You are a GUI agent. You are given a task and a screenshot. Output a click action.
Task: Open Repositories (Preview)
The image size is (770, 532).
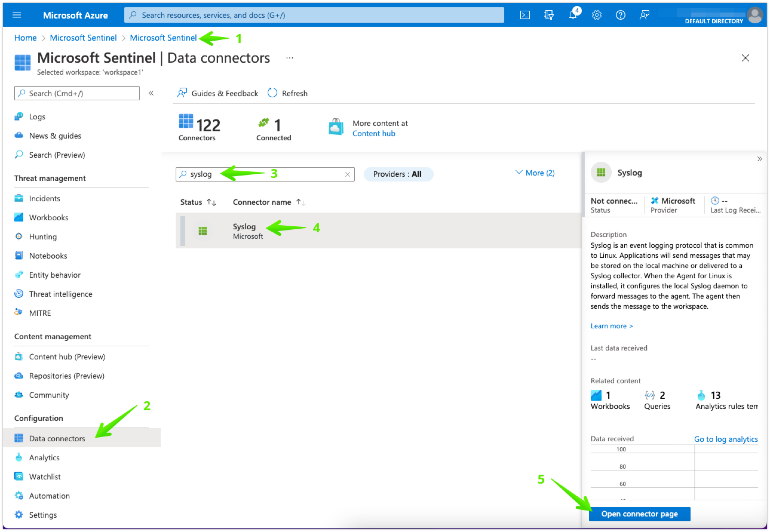(67, 376)
